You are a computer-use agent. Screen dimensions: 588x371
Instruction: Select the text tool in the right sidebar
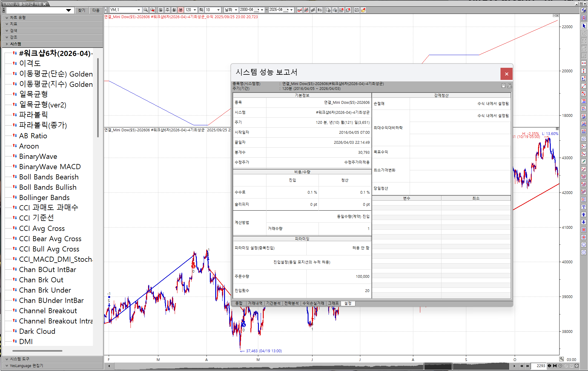pos(584,207)
